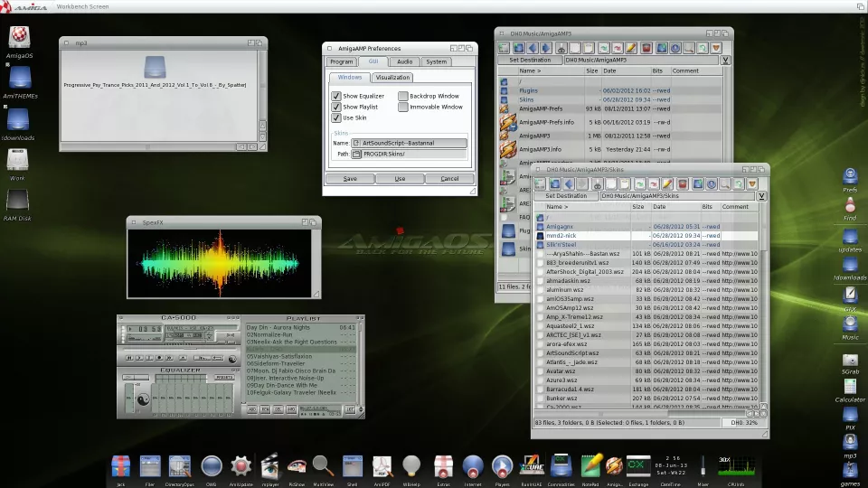Open path dropdown in AmigaAMP3 file window
The width and height of the screenshot is (868, 488).
[725, 61]
